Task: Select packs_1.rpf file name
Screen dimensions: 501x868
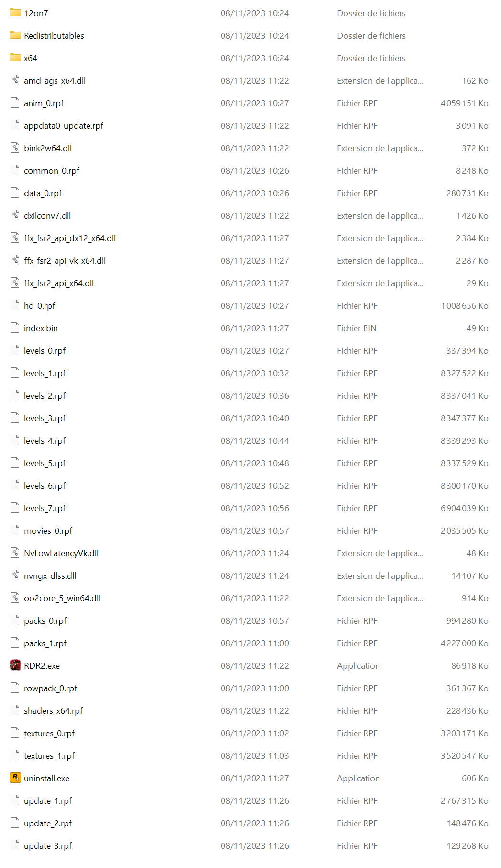Action: [45, 643]
